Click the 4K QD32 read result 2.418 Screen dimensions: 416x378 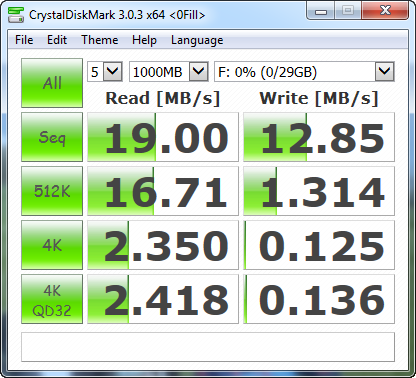pyautogui.click(x=163, y=299)
